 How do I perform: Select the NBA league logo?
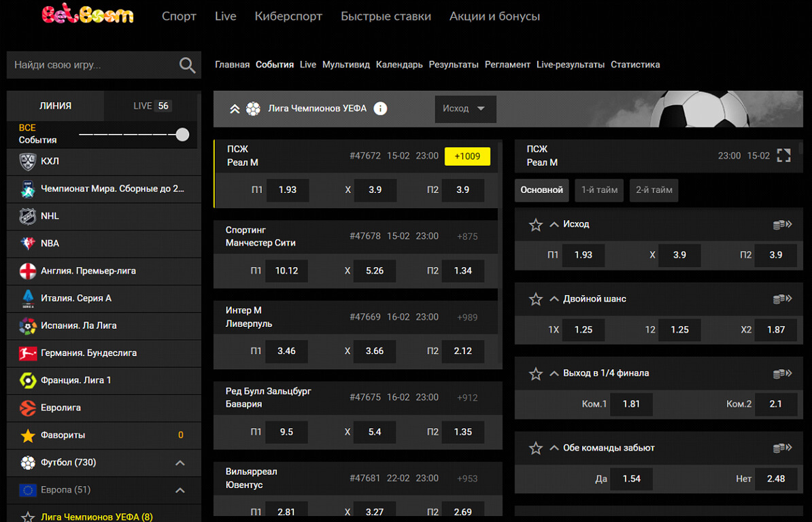pyautogui.click(x=27, y=243)
